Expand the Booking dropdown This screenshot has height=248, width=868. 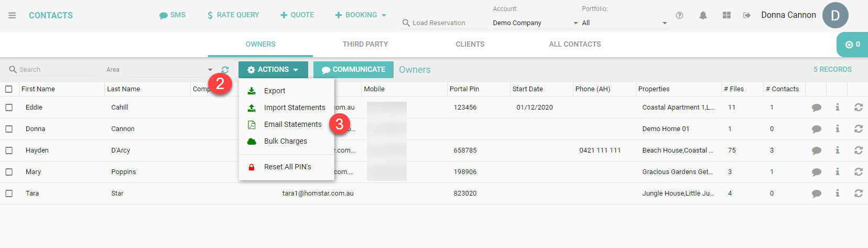click(x=361, y=15)
